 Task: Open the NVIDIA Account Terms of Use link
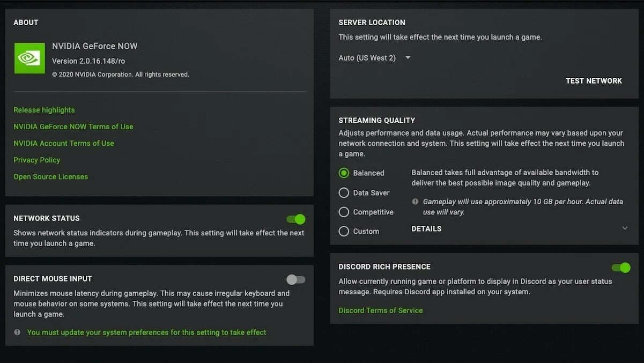click(63, 143)
